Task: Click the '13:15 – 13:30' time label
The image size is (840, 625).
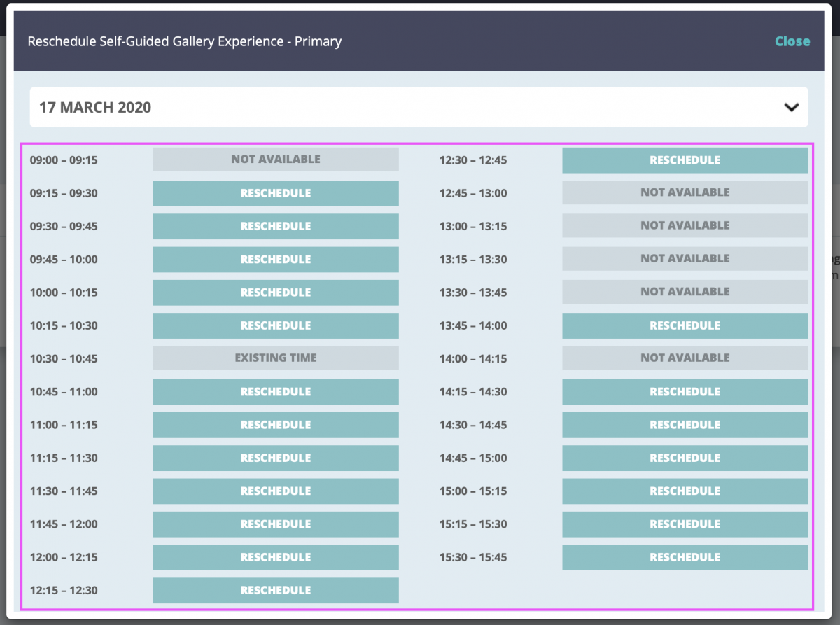Action: (x=473, y=260)
